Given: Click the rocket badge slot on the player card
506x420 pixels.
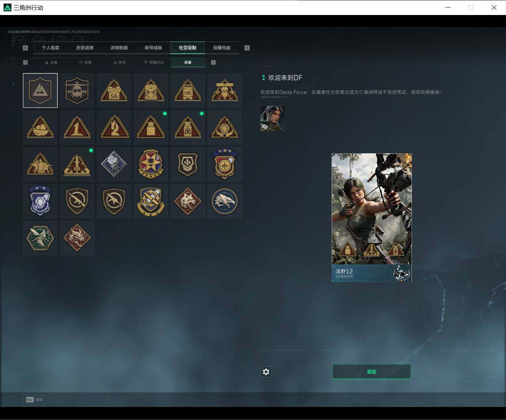Looking at the screenshot, I should [x=372, y=249].
